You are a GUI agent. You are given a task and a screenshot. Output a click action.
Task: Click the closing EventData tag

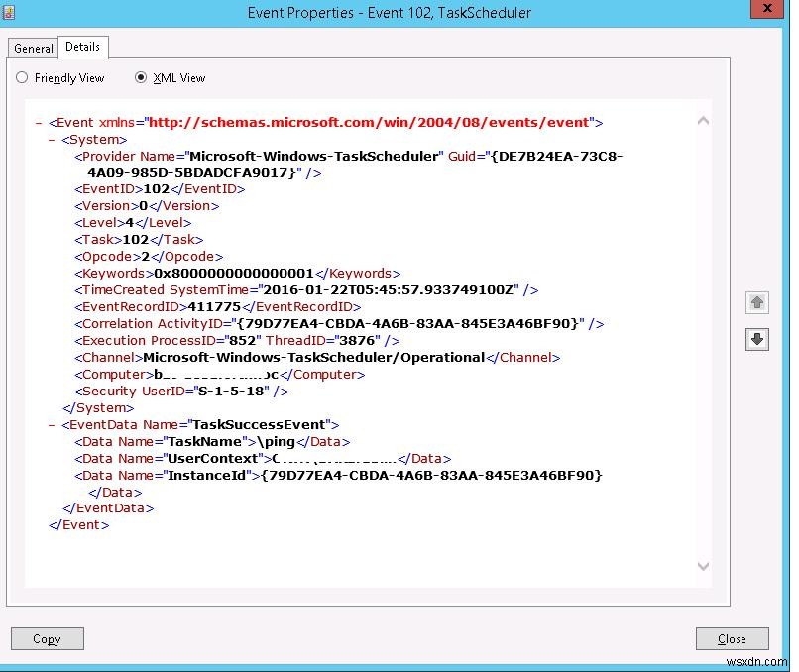(107, 508)
